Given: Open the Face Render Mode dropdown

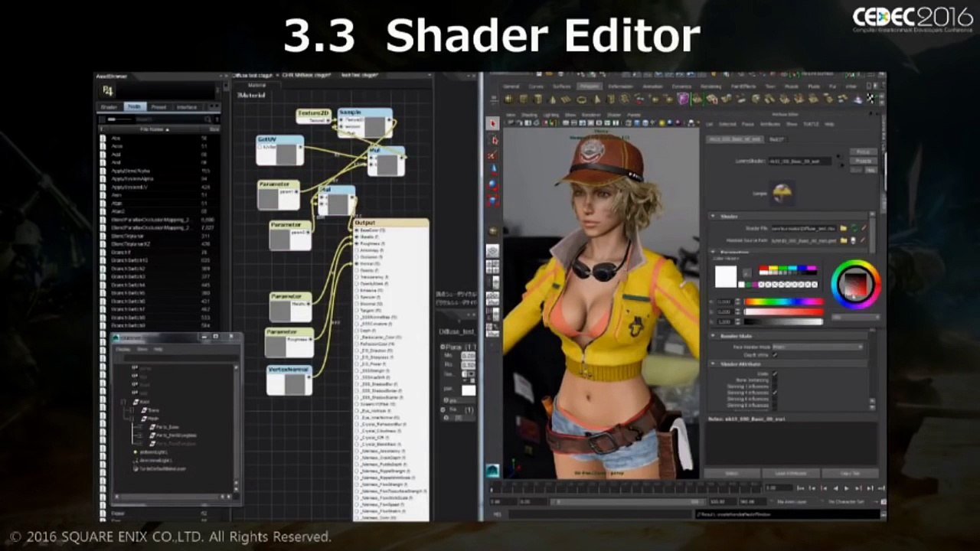Looking at the screenshot, I should coord(818,347).
